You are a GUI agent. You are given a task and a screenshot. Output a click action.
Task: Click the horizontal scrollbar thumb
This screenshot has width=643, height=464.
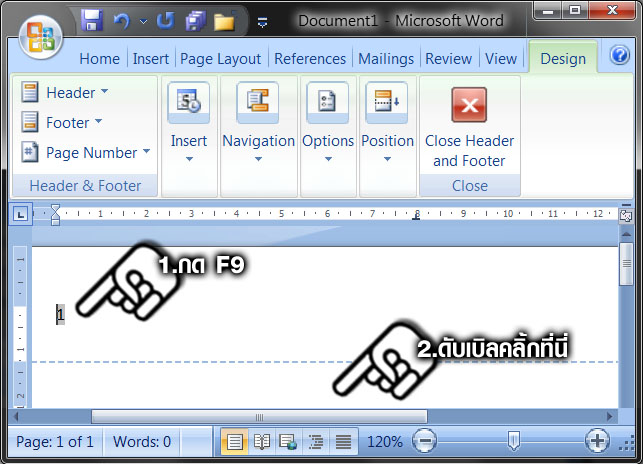(x=259, y=417)
